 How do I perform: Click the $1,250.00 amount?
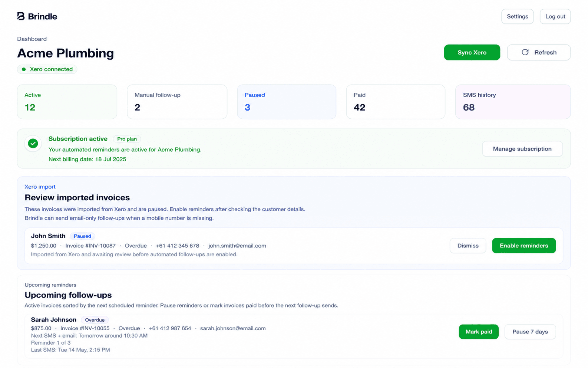pos(44,246)
